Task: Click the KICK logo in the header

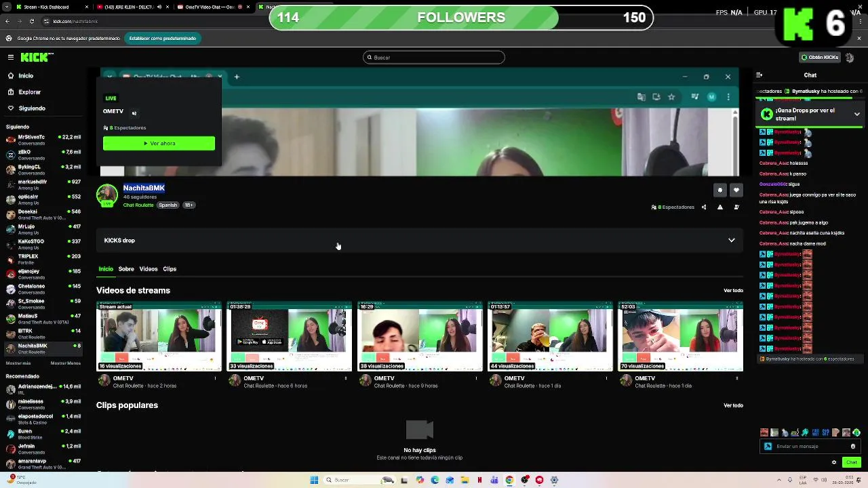Action: [34, 58]
